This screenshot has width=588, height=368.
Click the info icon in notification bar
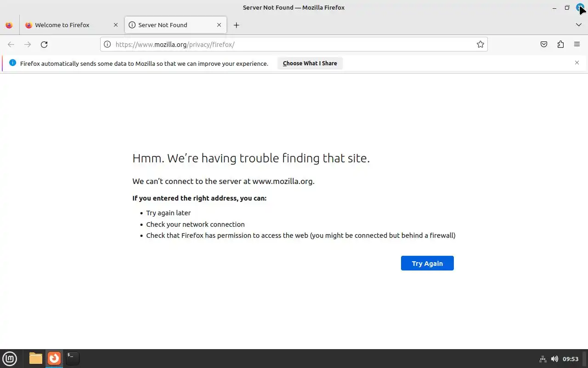[x=12, y=63]
